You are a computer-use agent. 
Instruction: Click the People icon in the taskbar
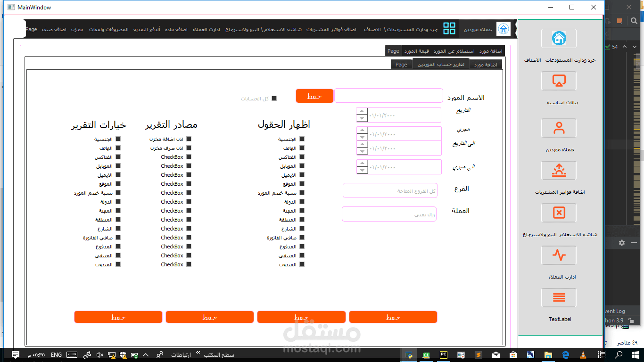160,355
